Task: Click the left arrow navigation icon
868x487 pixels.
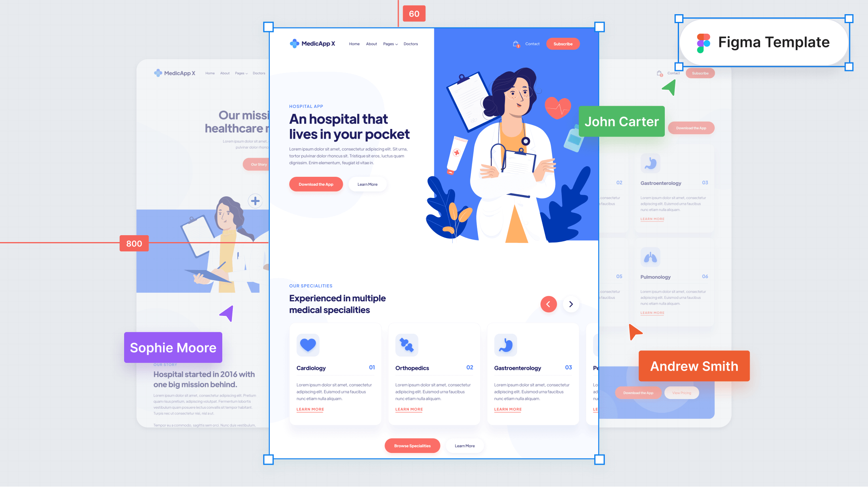Action: click(548, 304)
